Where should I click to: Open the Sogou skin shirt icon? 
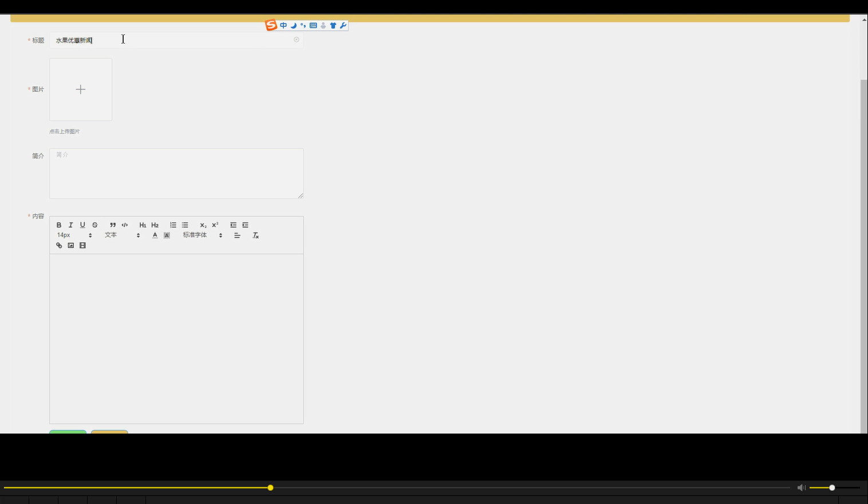pos(333,25)
